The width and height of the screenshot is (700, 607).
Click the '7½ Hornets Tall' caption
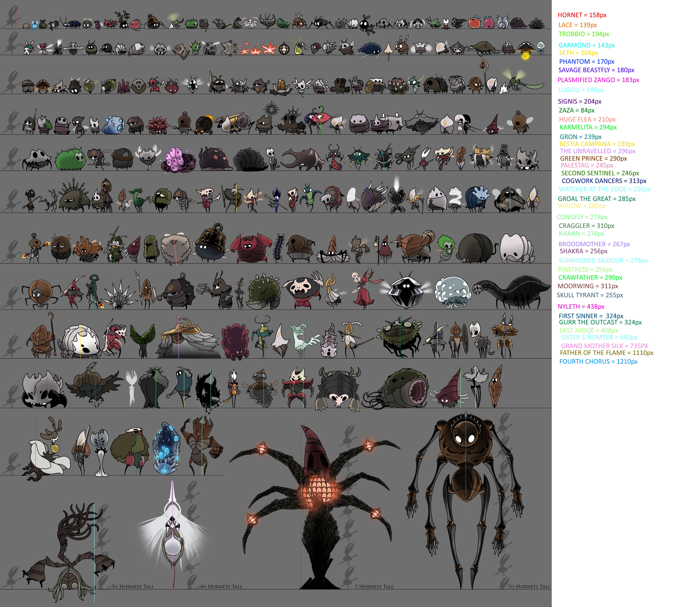[529, 586]
